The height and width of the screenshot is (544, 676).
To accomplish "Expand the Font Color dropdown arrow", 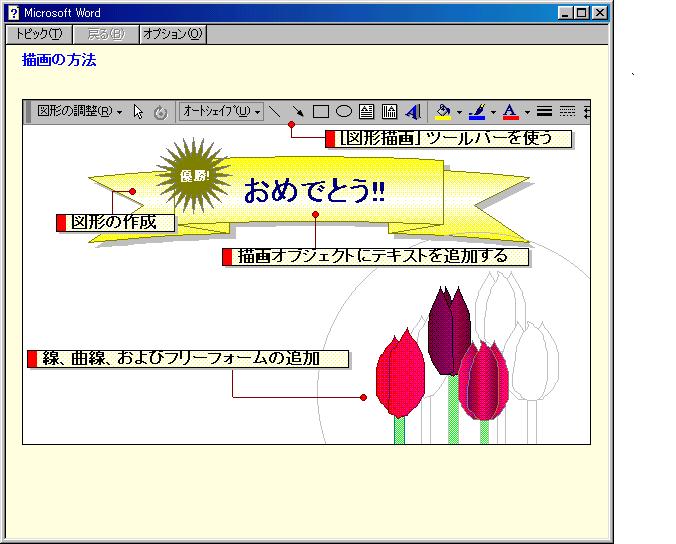I will (527, 113).
